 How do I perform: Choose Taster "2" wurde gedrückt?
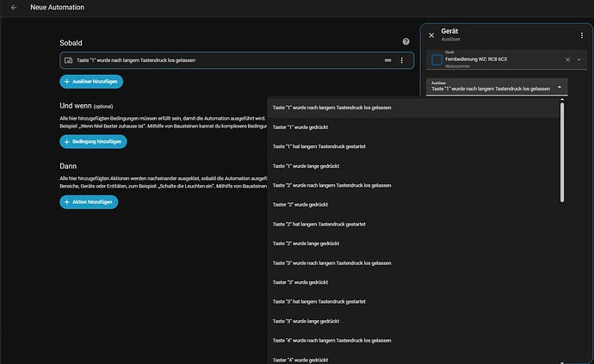pos(413,205)
